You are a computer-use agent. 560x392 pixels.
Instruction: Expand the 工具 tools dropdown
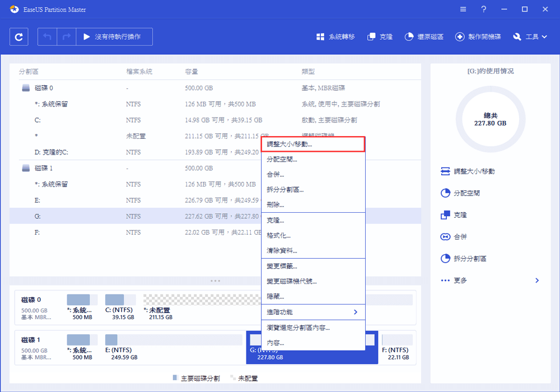(x=530, y=37)
